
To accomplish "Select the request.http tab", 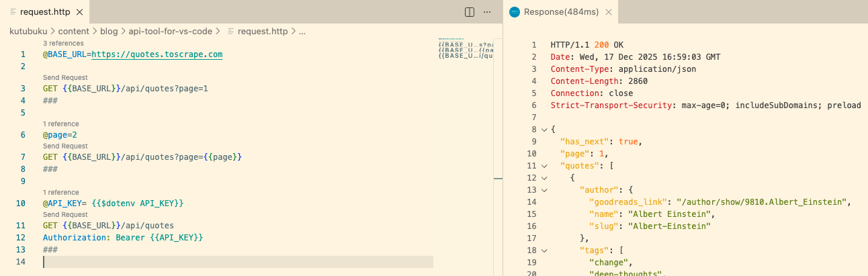I will pos(44,11).
